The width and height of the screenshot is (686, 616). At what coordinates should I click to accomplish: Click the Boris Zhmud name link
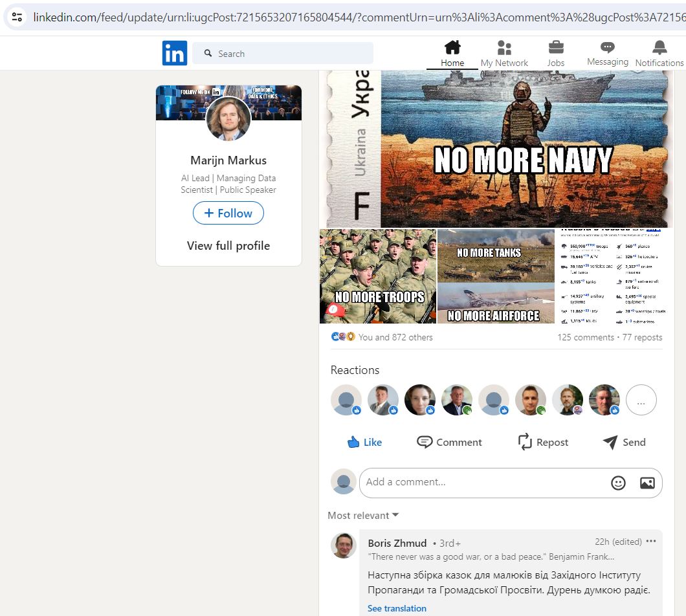tap(397, 544)
